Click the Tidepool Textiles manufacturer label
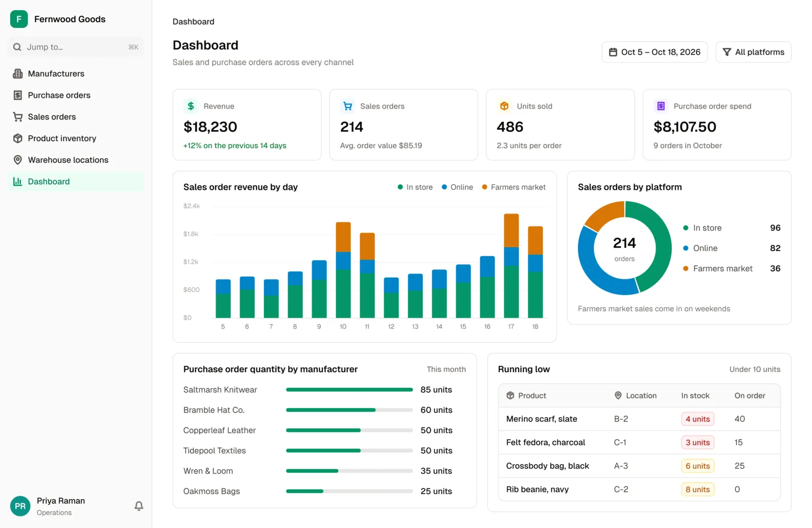The height and width of the screenshot is (528, 812). (214, 451)
